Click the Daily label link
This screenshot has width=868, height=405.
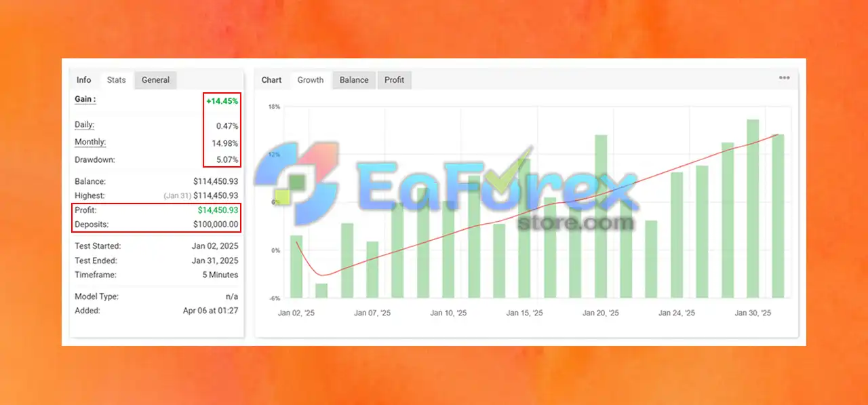84,125
